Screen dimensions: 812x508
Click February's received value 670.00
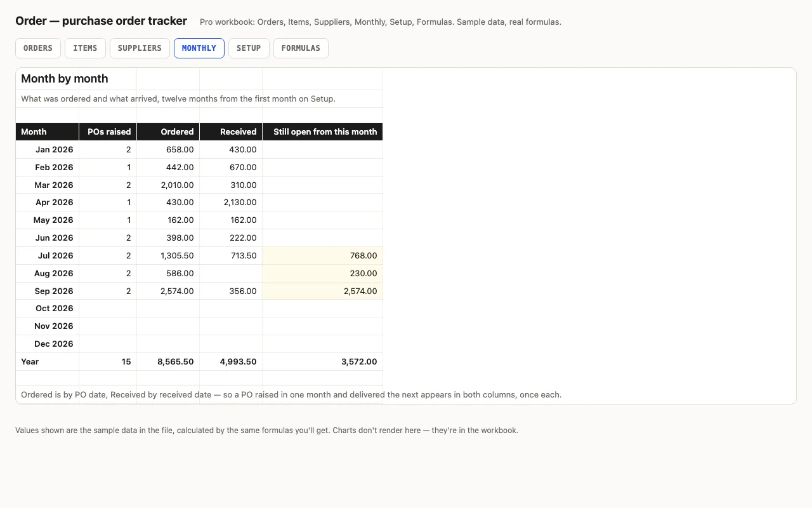pos(231,167)
